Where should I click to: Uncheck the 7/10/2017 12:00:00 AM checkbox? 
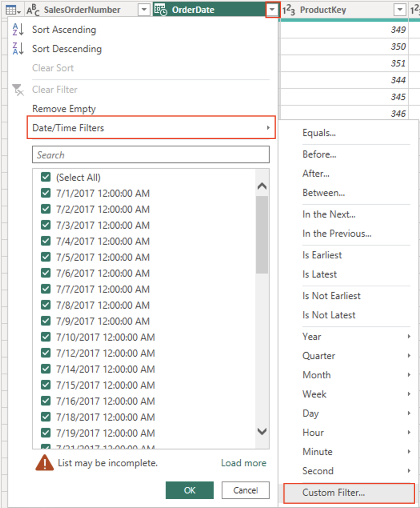tap(46, 337)
